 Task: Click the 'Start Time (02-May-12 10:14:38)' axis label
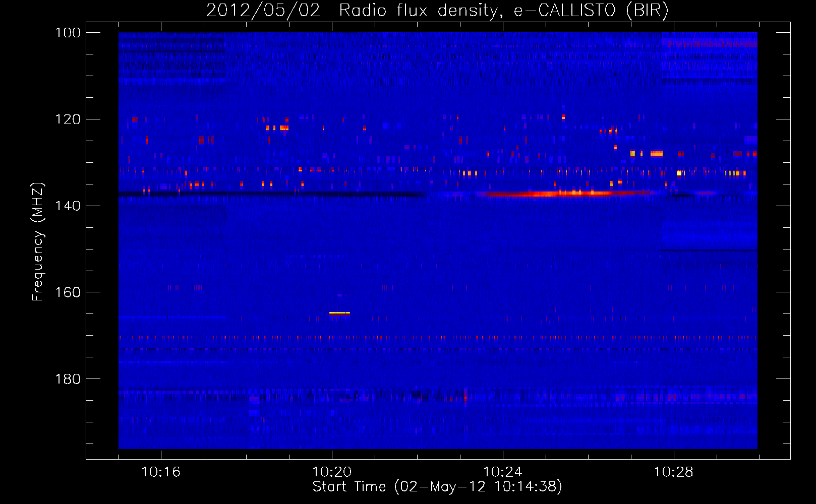(x=437, y=487)
